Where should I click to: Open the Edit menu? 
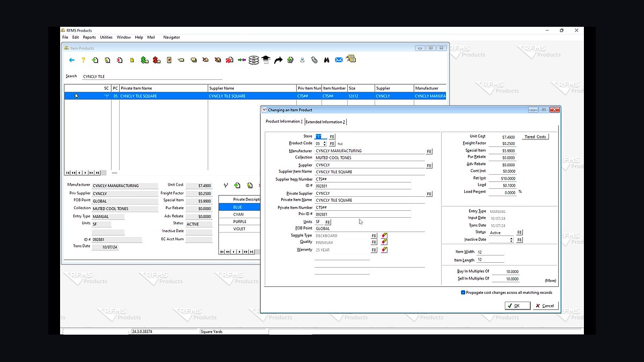[76, 38]
